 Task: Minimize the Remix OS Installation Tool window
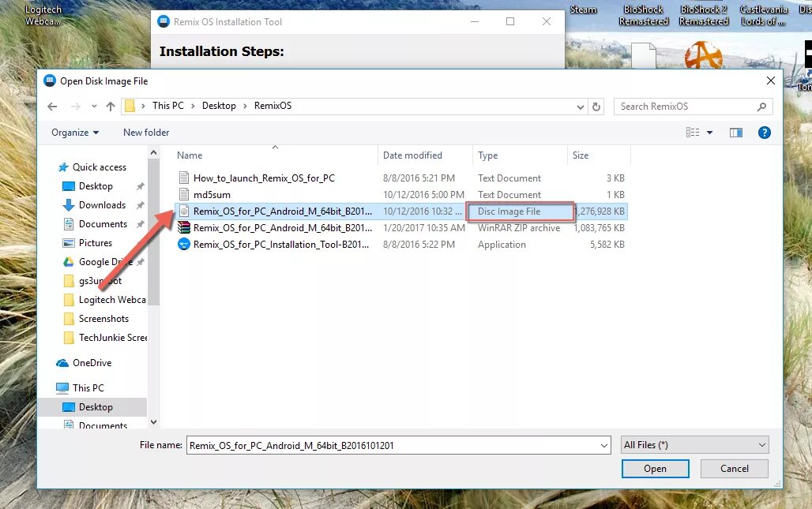point(475,22)
